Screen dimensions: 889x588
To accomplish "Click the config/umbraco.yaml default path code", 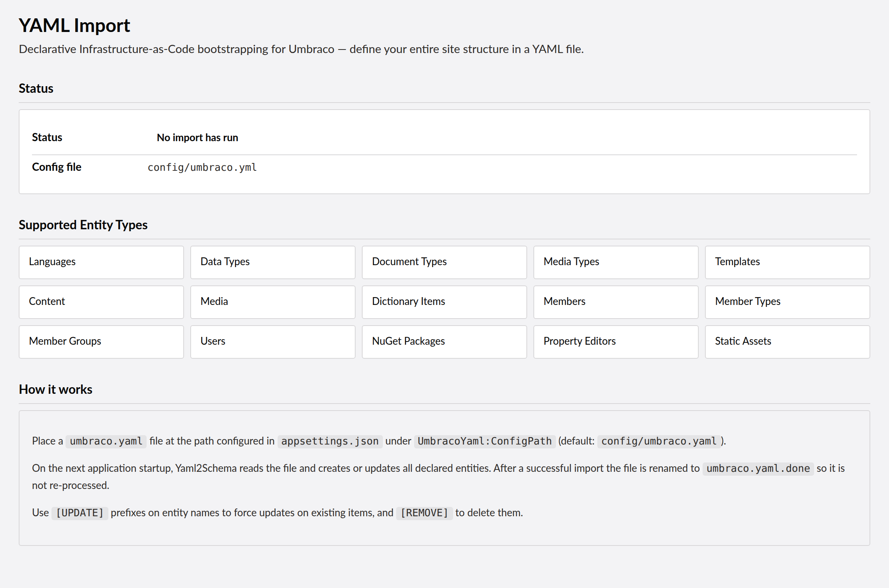I will 659,441.
